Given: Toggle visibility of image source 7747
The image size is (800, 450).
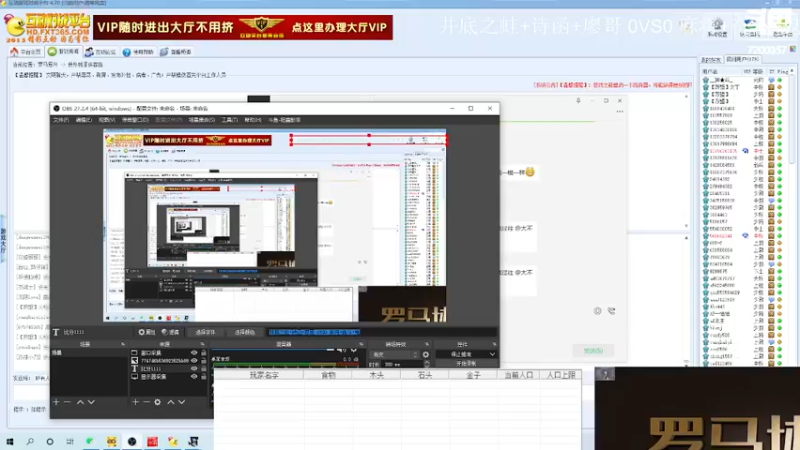Looking at the screenshot, I should pyautogui.click(x=194, y=360).
